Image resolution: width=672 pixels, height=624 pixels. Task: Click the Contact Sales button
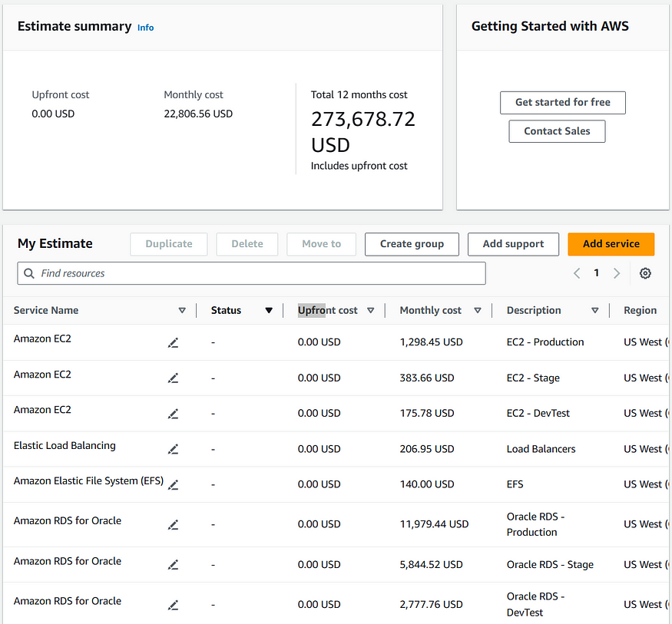[557, 131]
